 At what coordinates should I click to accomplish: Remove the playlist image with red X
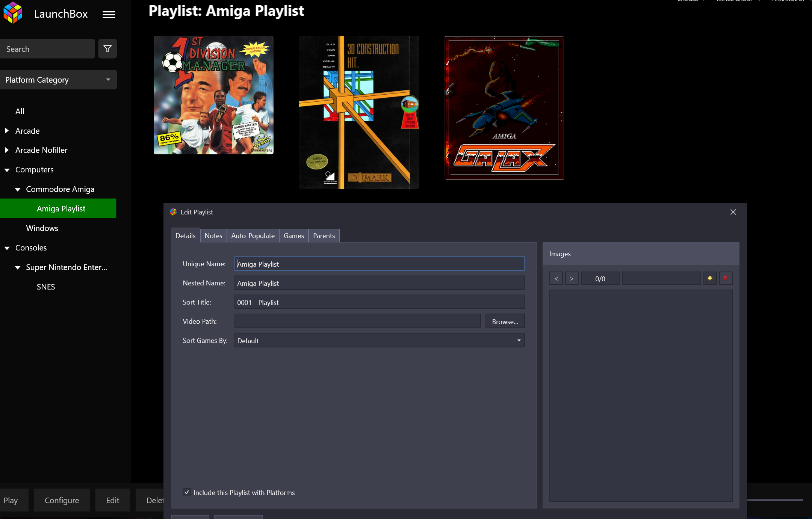[726, 278]
